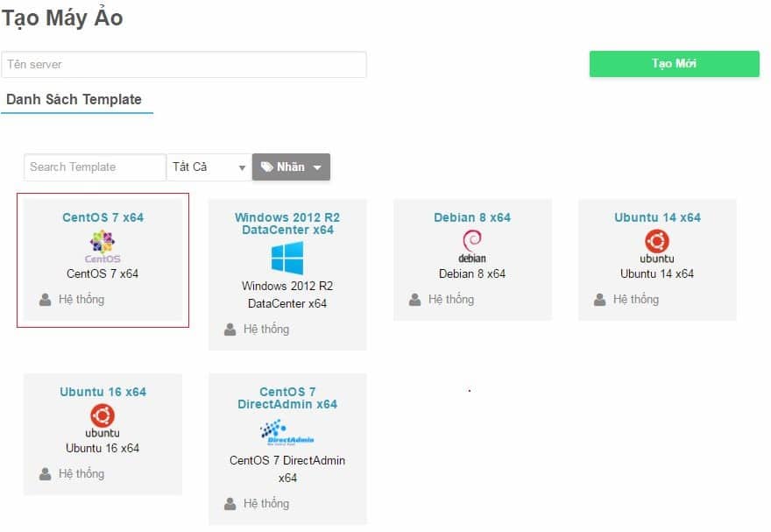This screenshot has width=771, height=532.
Task: Click the Hệ thống label on Ubuntu 16 card
Action: [81, 473]
